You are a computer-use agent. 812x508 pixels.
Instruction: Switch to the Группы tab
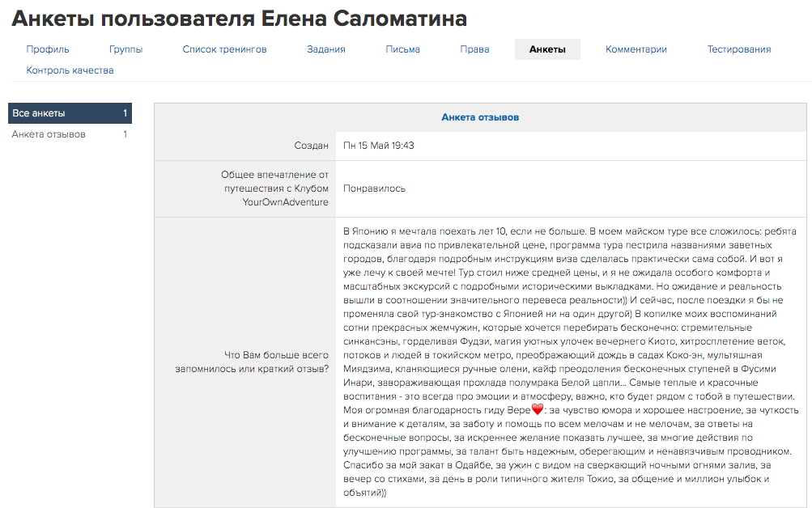point(125,49)
